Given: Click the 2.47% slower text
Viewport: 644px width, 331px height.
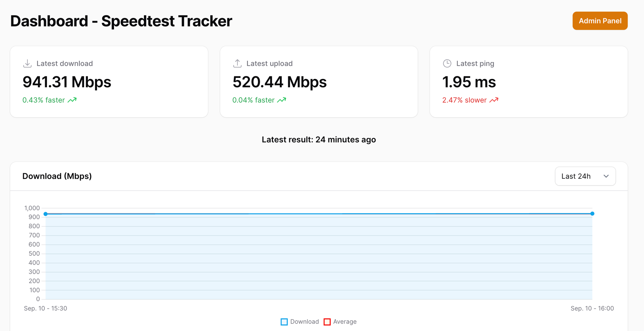Looking at the screenshot, I should pos(464,100).
